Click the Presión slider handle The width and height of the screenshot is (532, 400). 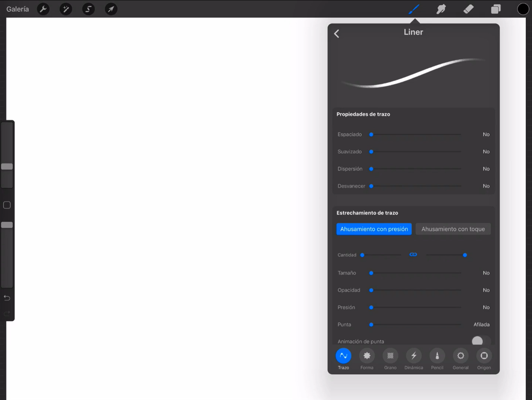click(x=371, y=307)
